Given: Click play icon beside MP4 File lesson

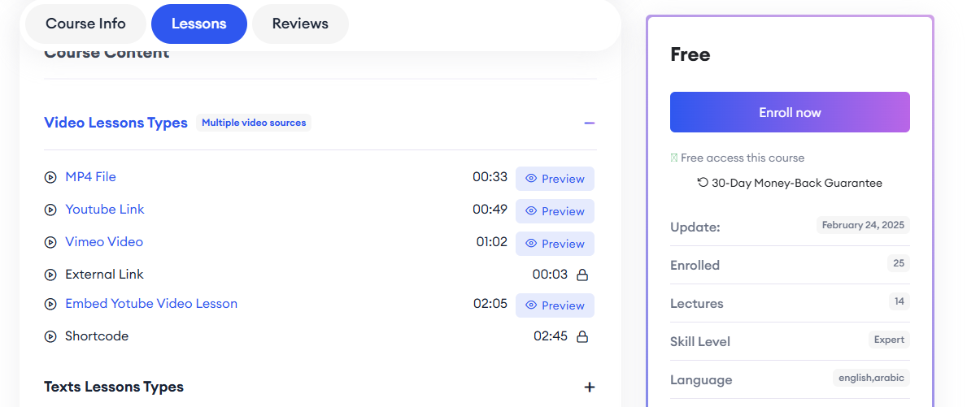Looking at the screenshot, I should (x=50, y=177).
